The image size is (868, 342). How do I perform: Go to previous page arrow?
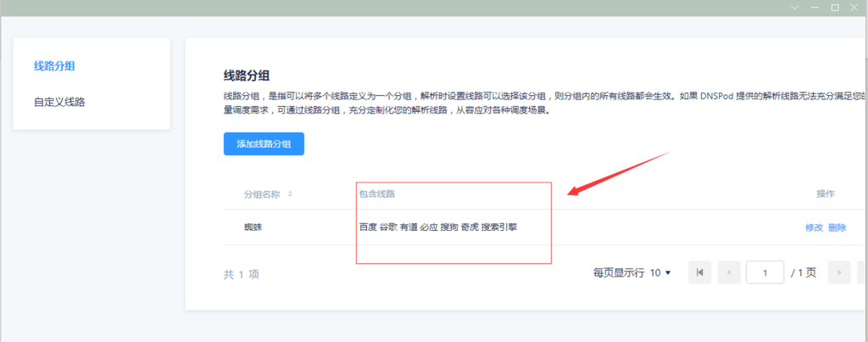[x=728, y=272]
